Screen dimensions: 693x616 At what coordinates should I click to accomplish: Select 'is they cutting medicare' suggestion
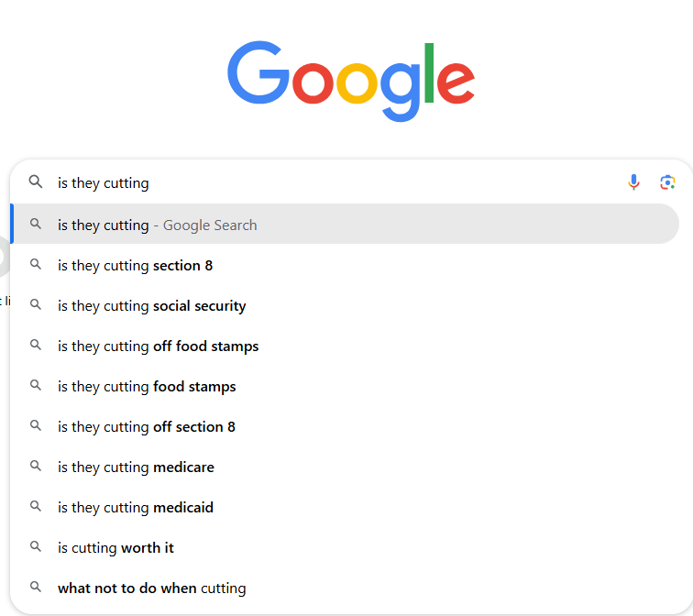point(136,467)
